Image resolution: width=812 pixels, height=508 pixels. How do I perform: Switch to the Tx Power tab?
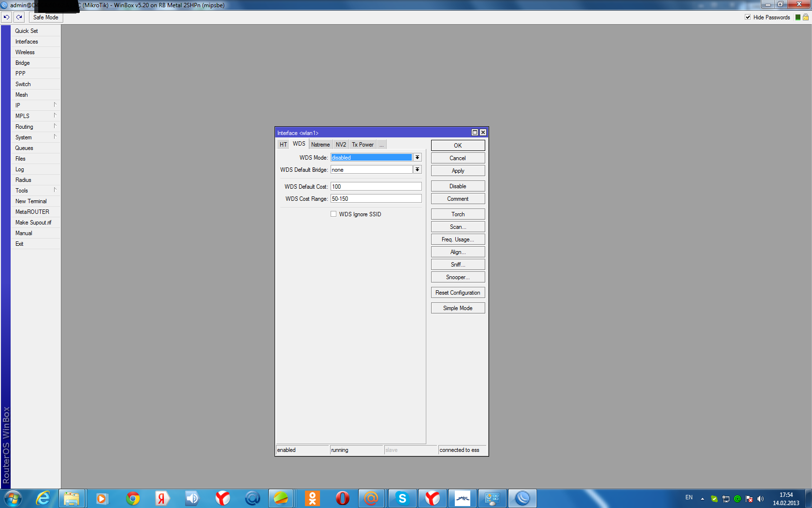point(362,145)
